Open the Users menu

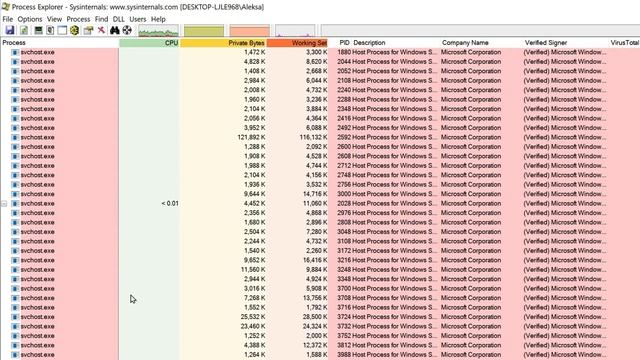[138, 19]
